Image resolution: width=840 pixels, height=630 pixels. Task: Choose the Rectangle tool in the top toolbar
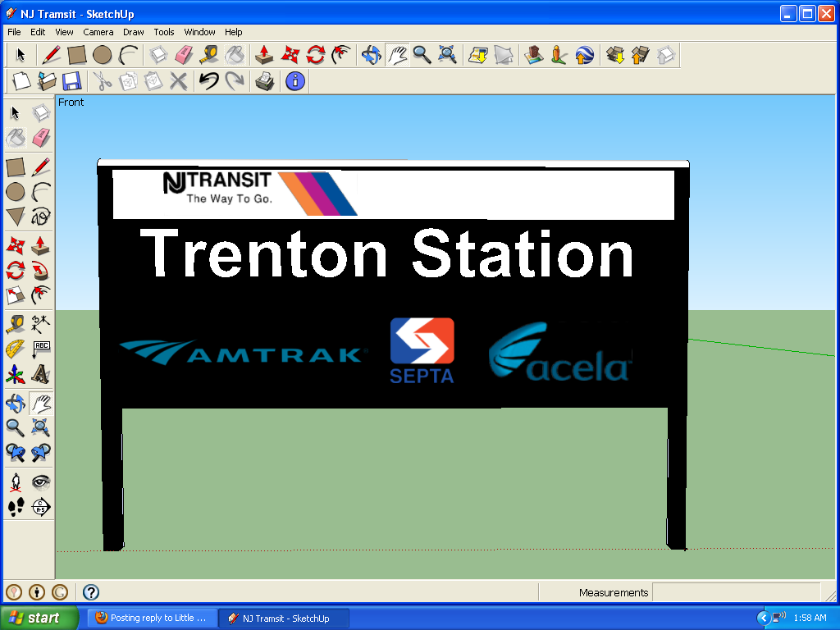point(77,55)
